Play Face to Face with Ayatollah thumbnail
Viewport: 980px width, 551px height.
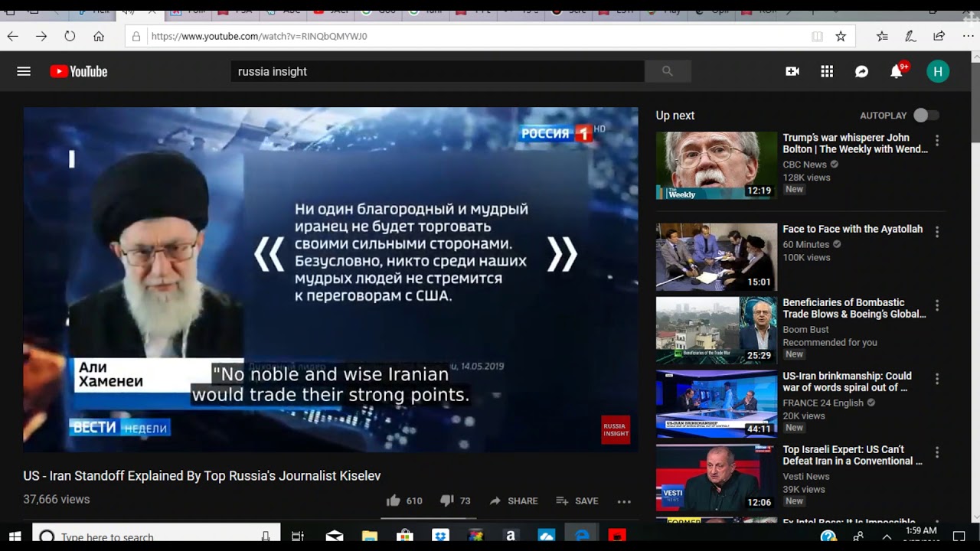717,256
